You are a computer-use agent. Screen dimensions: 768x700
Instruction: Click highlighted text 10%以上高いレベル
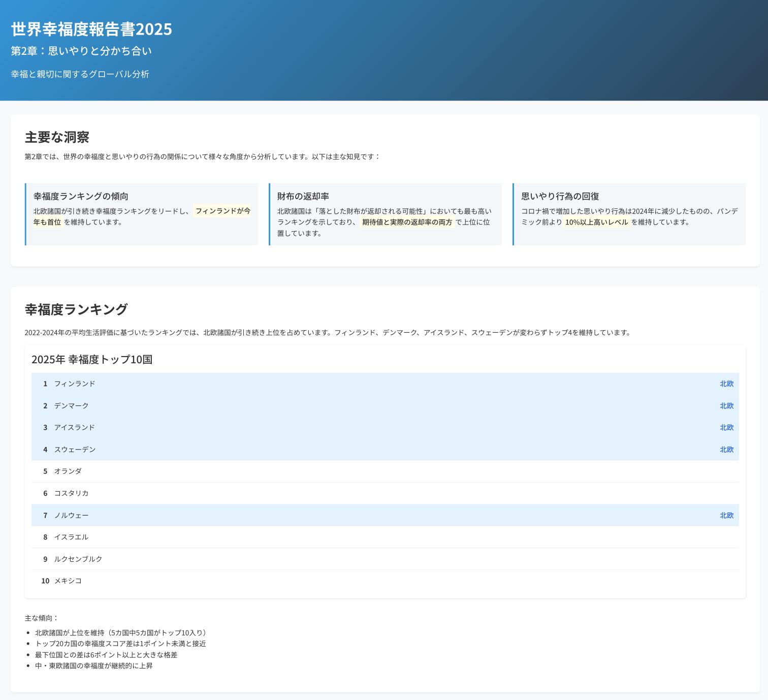[596, 222]
